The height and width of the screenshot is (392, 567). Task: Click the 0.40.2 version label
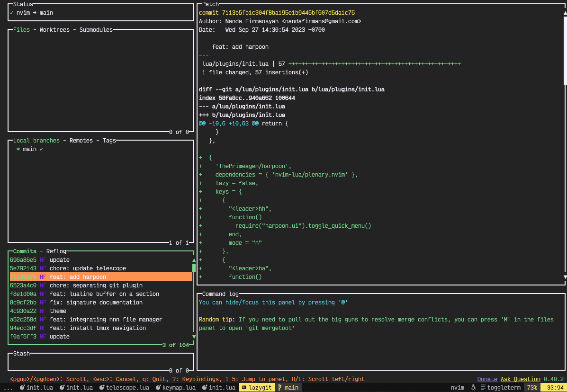click(554, 379)
